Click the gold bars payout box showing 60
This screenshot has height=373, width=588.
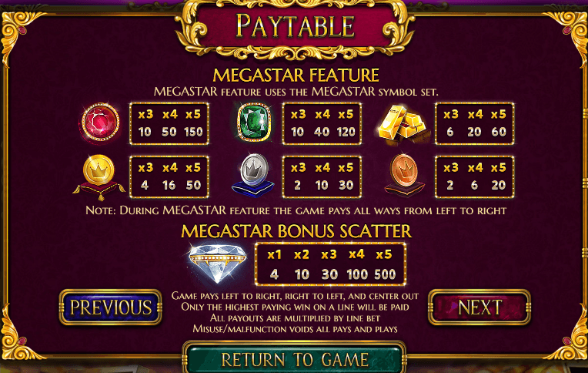[474, 123]
